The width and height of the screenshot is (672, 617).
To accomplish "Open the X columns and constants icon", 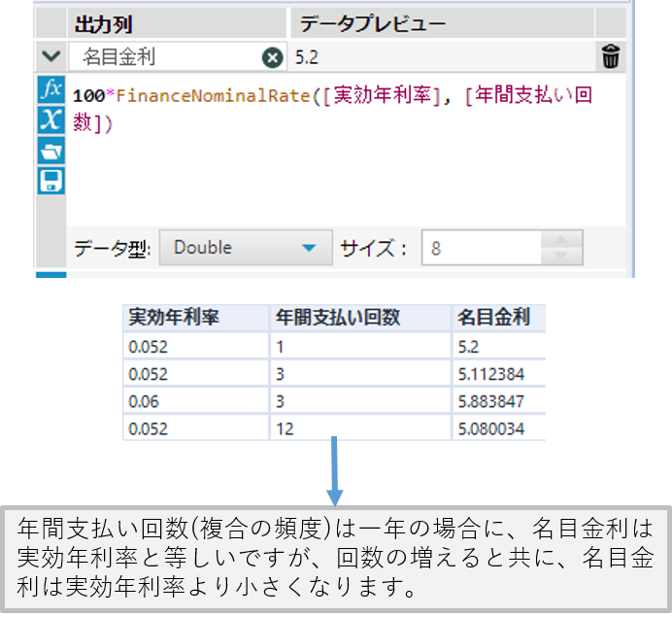I will point(51,120).
